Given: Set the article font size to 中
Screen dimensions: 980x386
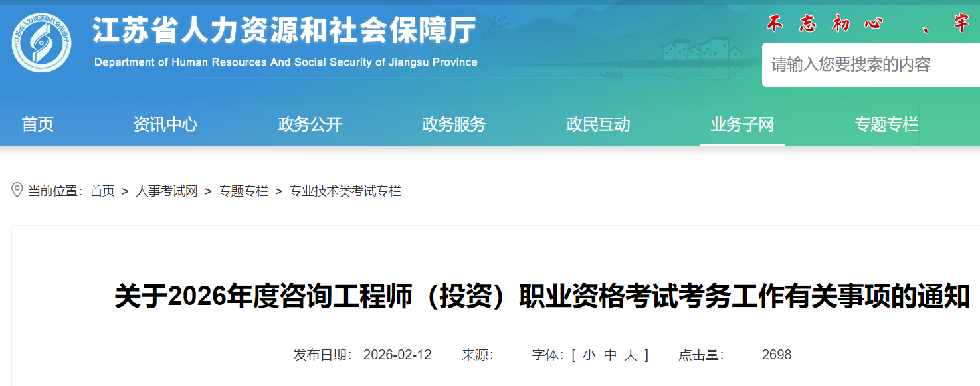Looking at the screenshot, I should 610,355.
